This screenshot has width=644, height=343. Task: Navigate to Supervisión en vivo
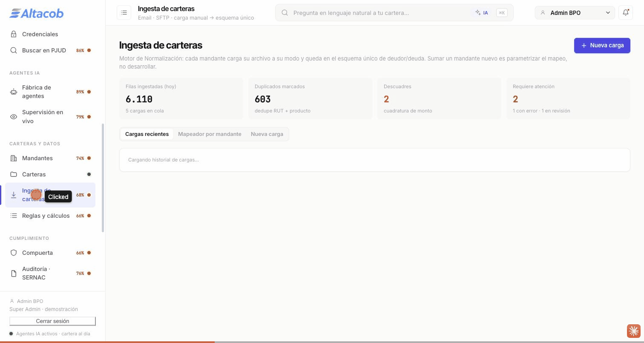50,117
